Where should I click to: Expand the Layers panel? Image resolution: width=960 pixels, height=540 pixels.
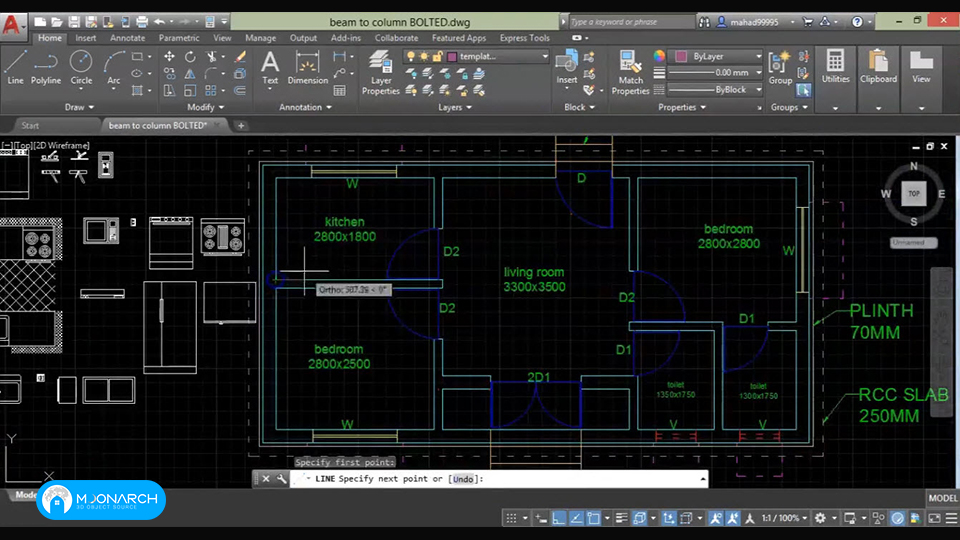[x=455, y=107]
